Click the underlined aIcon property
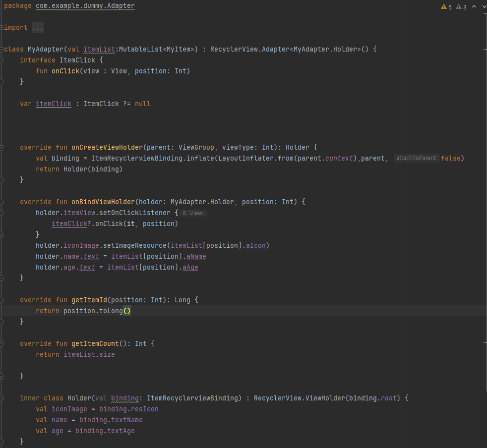 click(x=255, y=246)
